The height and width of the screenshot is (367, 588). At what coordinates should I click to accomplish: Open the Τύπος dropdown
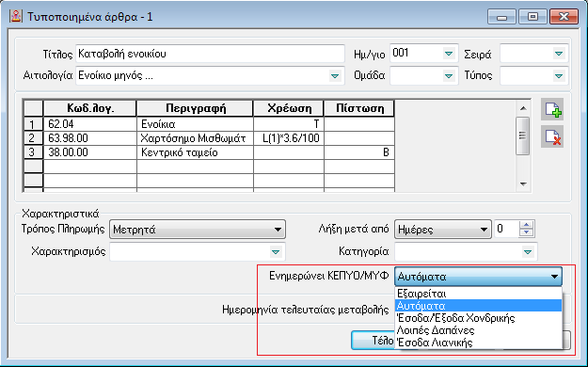(x=559, y=76)
